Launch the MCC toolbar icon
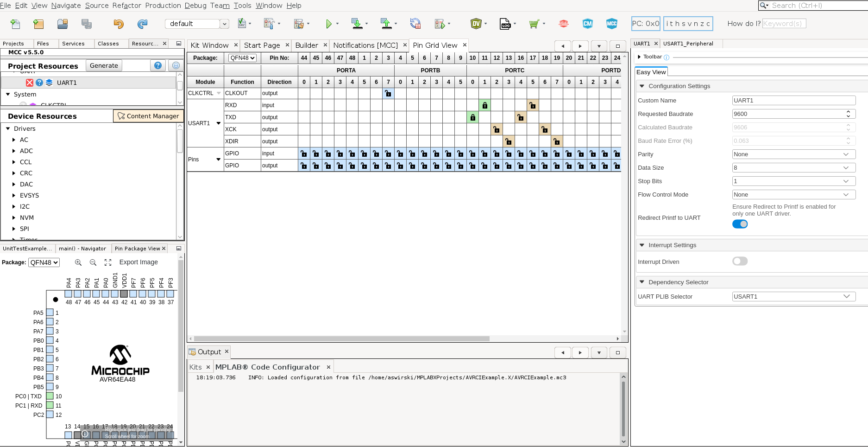This screenshot has width=868, height=447. [612, 24]
